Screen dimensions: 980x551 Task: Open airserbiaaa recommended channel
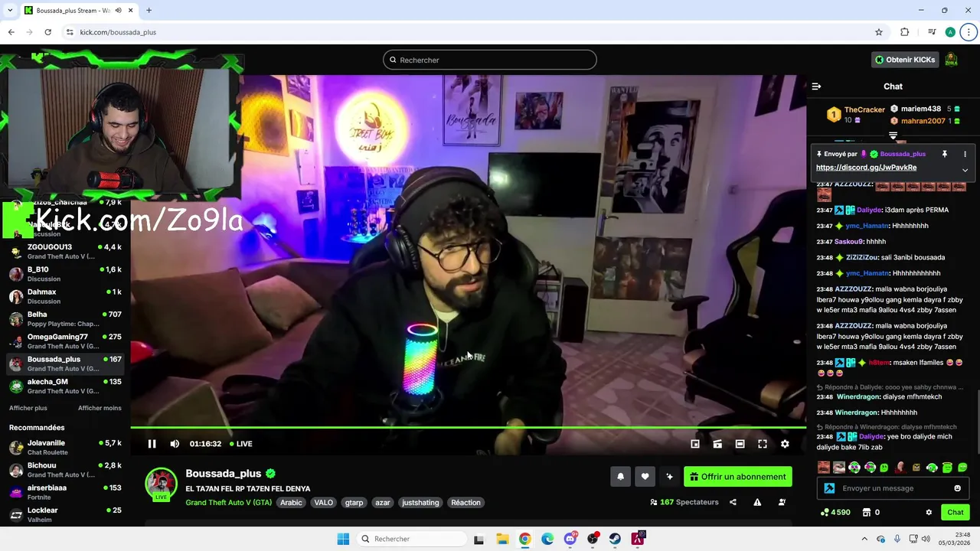click(65, 492)
